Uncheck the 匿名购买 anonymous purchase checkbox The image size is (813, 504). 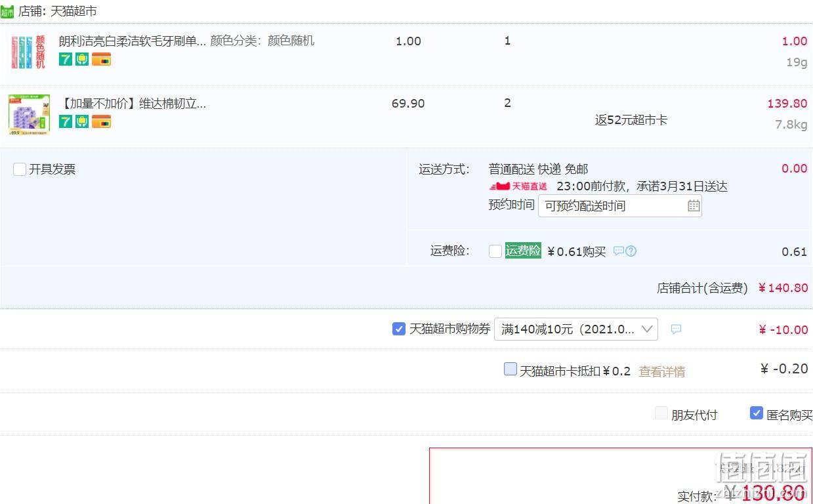[757, 413]
